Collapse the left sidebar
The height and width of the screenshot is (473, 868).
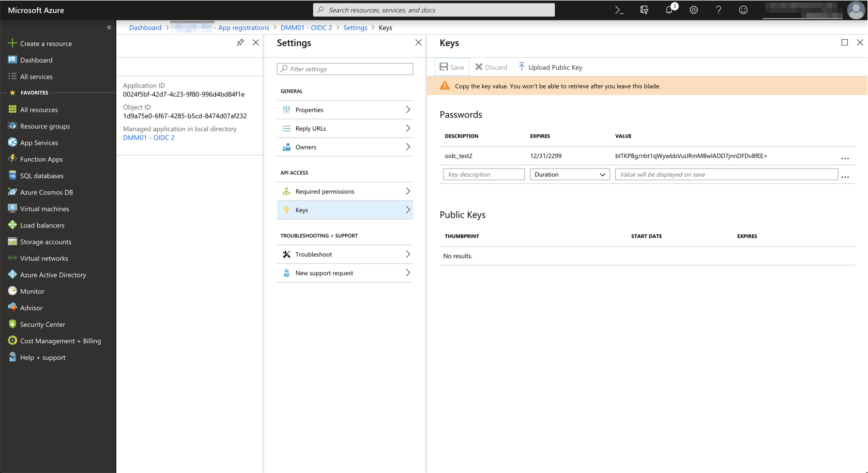[109, 27]
